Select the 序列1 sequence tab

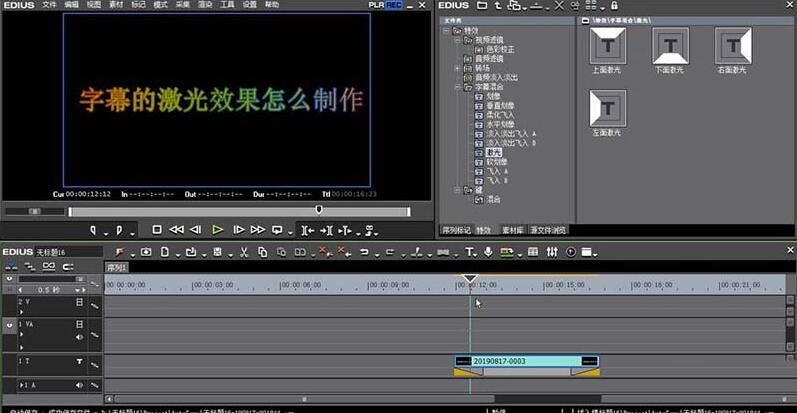(117, 267)
